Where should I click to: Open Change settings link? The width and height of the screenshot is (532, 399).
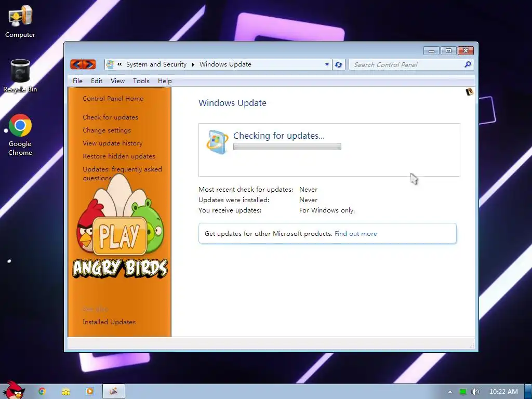tap(107, 130)
